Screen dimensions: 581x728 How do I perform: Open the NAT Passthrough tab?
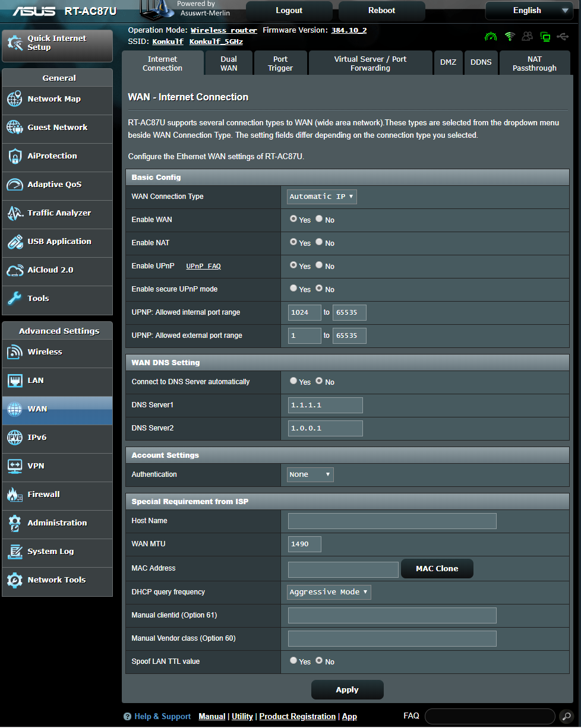click(x=535, y=63)
